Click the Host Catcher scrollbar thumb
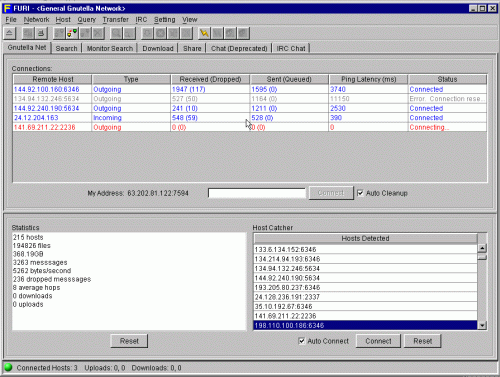The height and width of the screenshot is (377, 500). (482, 257)
